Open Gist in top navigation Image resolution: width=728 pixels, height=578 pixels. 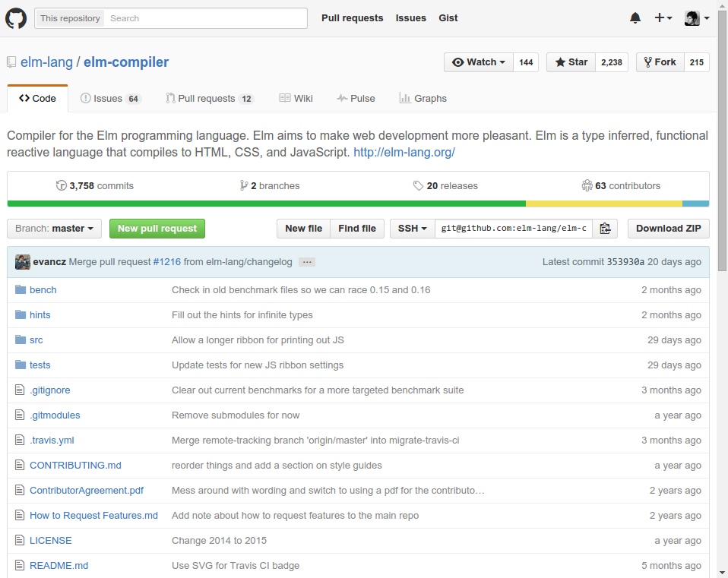[448, 18]
